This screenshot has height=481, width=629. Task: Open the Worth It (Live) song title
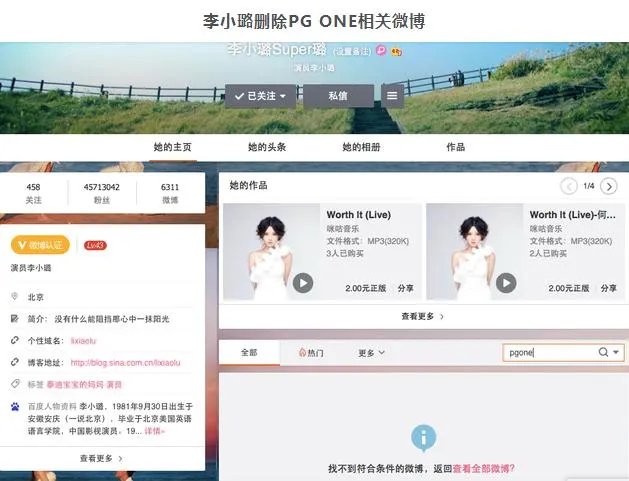pos(359,215)
